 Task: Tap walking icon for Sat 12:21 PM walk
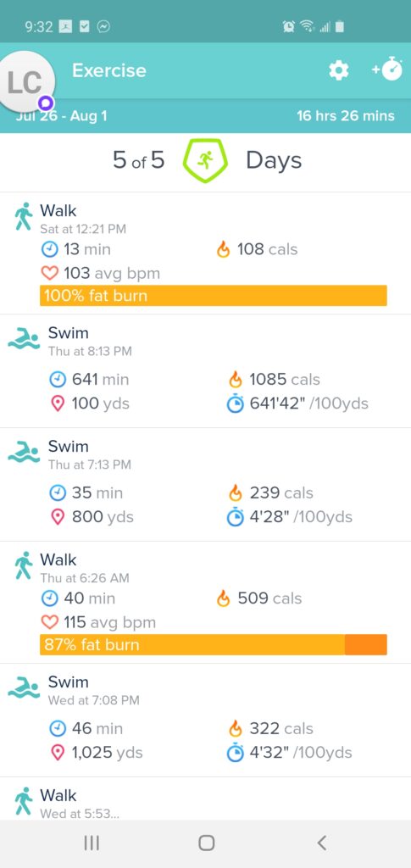tap(23, 216)
